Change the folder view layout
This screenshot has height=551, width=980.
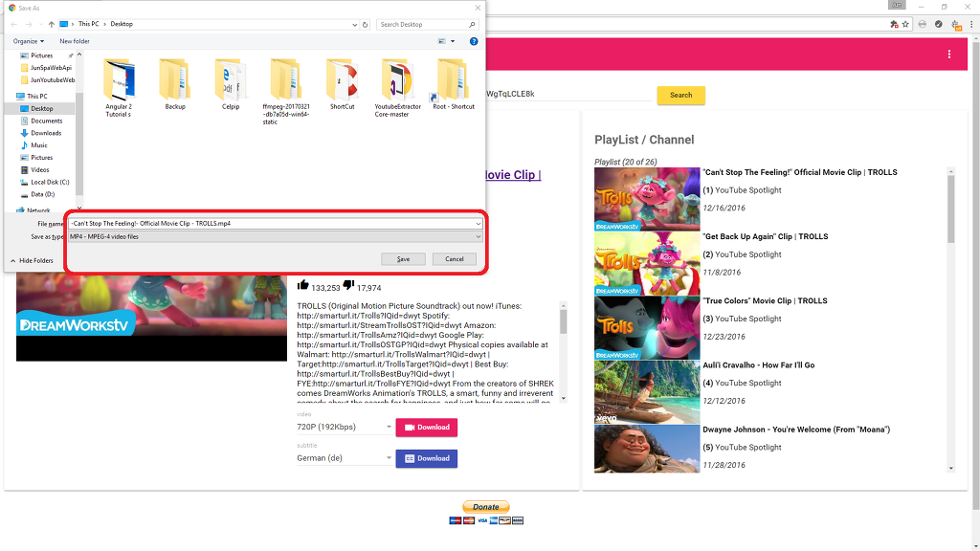[x=442, y=41]
